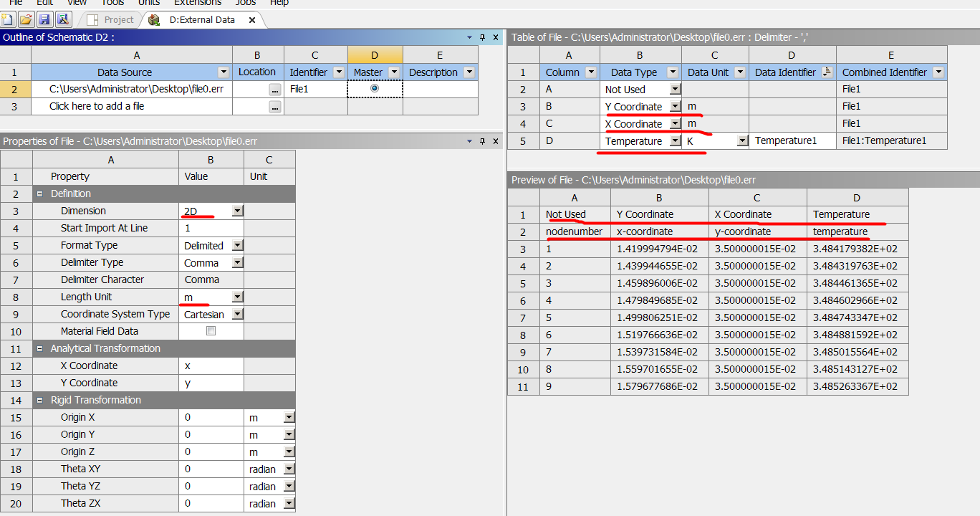
Task: Open Data Type dropdown showing Y Coordinate
Action: click(x=675, y=107)
